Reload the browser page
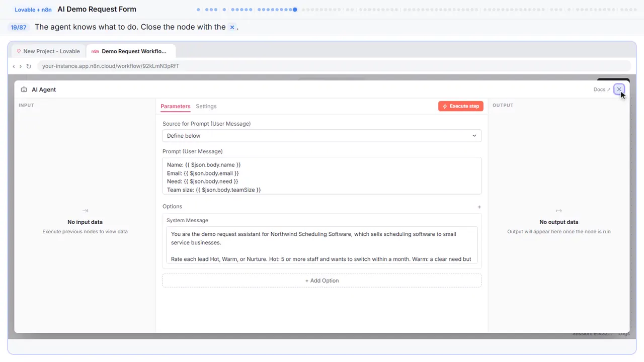This screenshot has width=644, height=362. (x=29, y=66)
